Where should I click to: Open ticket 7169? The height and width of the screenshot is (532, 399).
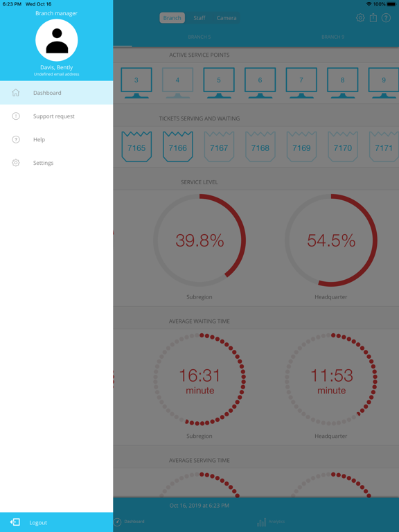point(301,147)
